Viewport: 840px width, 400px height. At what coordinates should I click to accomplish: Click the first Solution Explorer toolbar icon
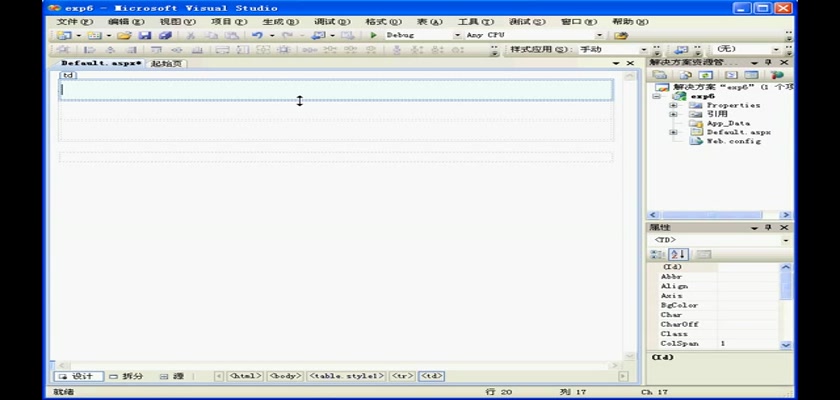tap(660, 75)
